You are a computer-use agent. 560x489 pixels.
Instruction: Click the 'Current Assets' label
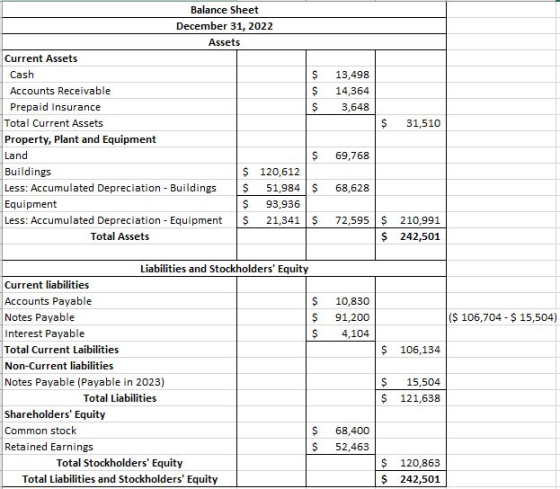click(41, 59)
